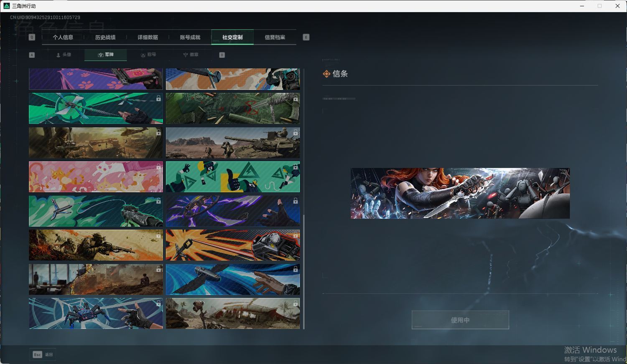The height and width of the screenshot is (364, 627).
Task: Click the E key hint icon
Action: pyautogui.click(x=306, y=37)
